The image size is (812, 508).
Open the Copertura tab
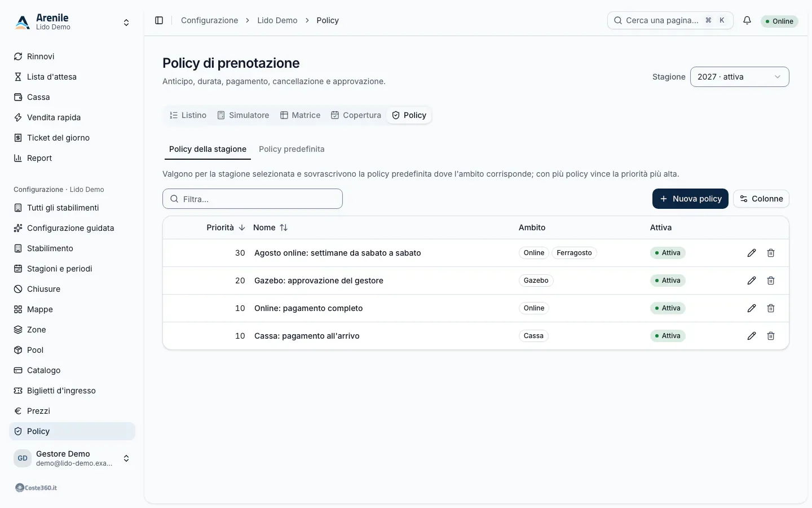[356, 115]
